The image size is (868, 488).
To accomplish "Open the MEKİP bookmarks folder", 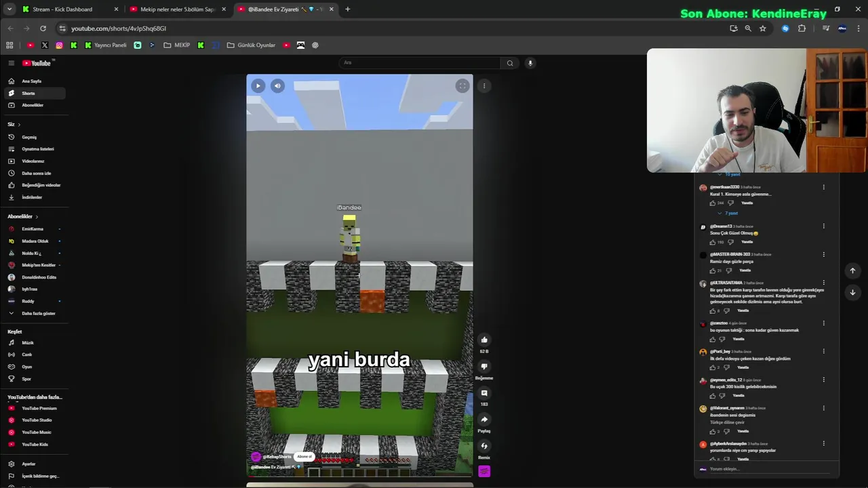I will point(177,45).
